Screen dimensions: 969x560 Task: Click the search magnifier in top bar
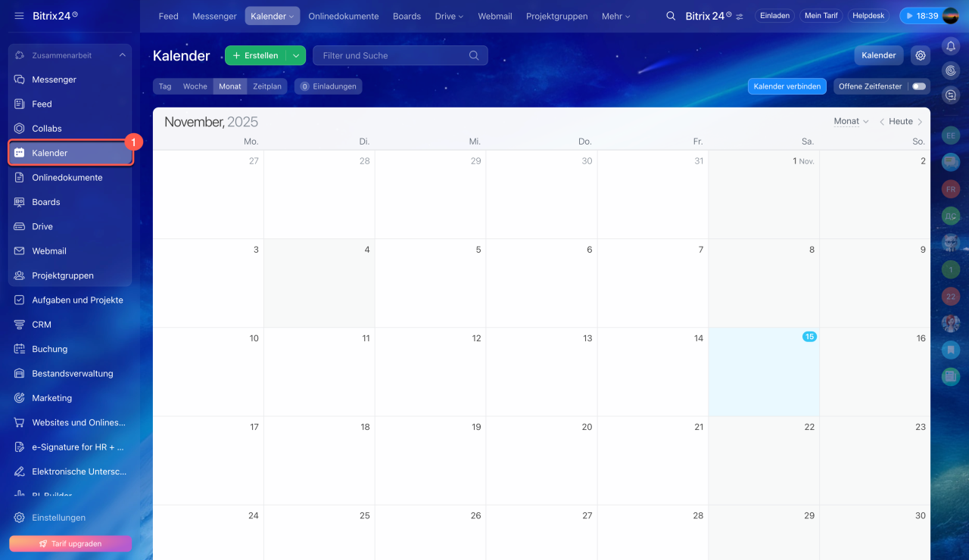click(x=671, y=16)
